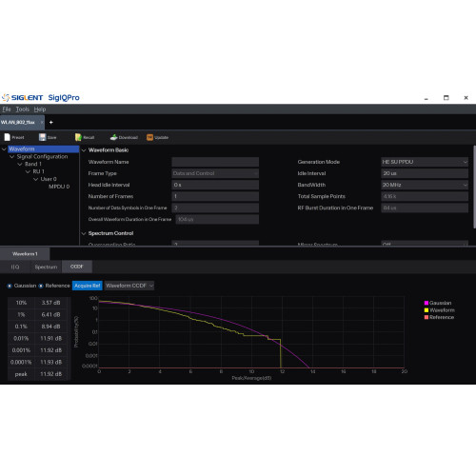The image size is (476, 476).
Task: Click the Head Idle Interval field
Action: (x=215, y=185)
